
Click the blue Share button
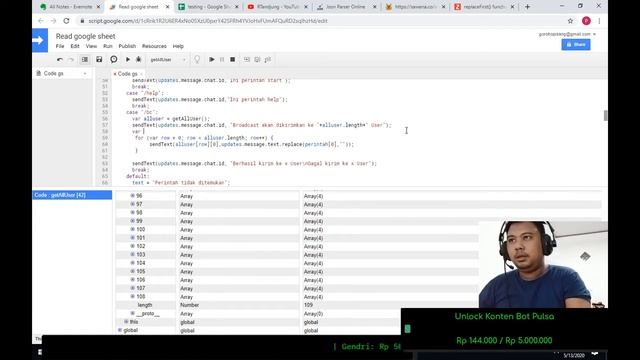pos(576,44)
